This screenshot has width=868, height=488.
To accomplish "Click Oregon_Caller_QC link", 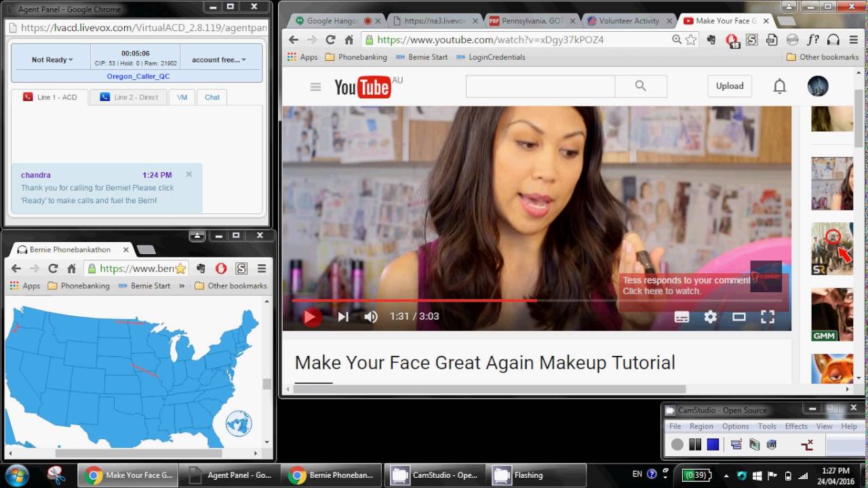I will click(x=138, y=77).
